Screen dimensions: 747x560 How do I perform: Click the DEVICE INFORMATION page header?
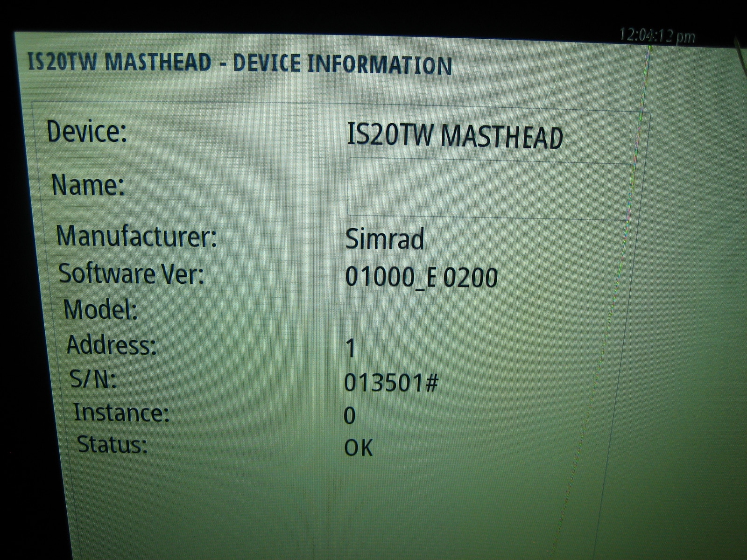coord(341,64)
